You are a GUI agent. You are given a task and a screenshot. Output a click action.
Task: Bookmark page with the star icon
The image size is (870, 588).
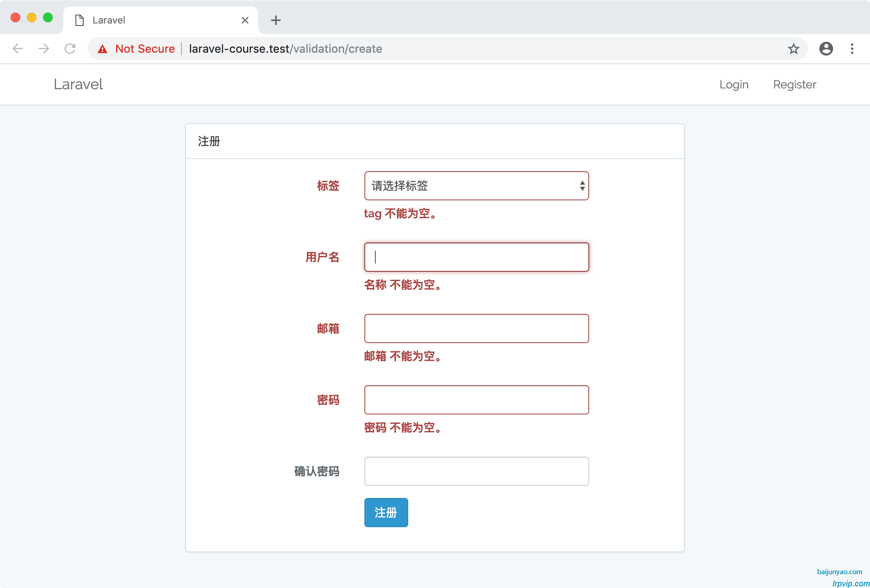(x=793, y=49)
